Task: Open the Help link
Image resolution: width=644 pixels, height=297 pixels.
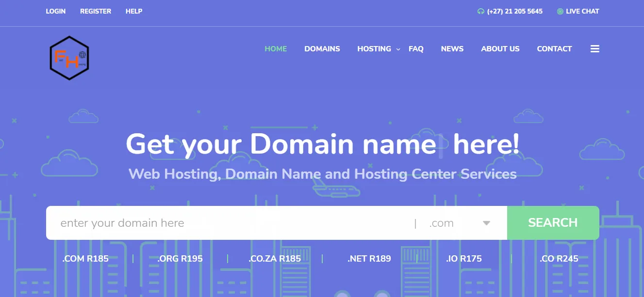Action: pos(134,11)
